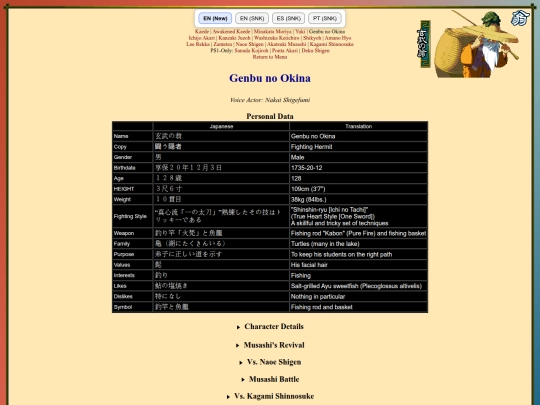Switch to the ES (SNK) translation
The image size is (540, 405).
(289, 18)
